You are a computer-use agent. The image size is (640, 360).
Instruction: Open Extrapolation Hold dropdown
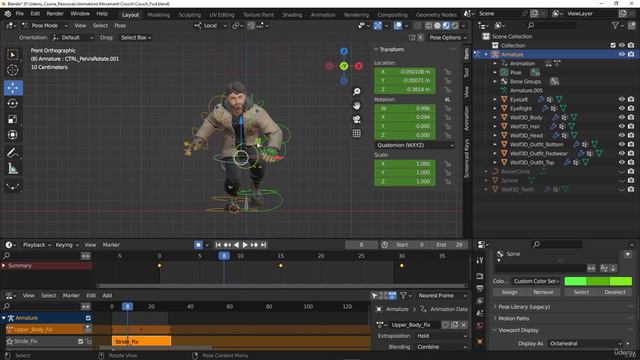(442, 336)
